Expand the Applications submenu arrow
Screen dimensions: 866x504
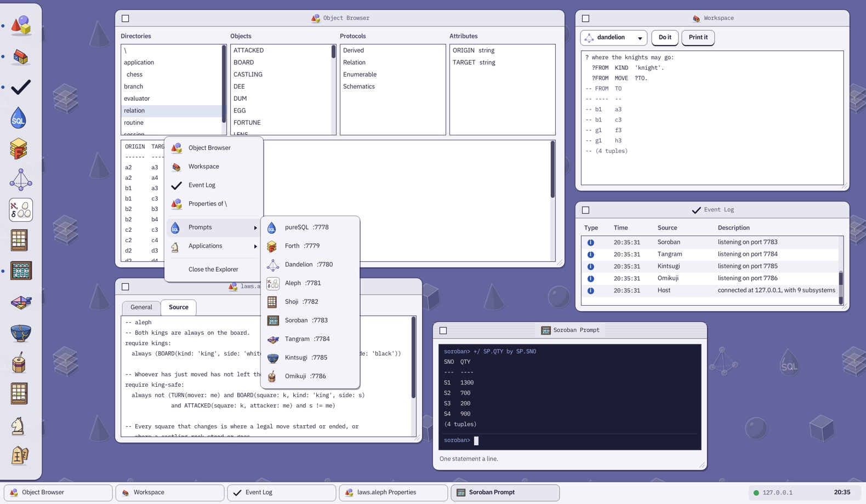tap(255, 246)
